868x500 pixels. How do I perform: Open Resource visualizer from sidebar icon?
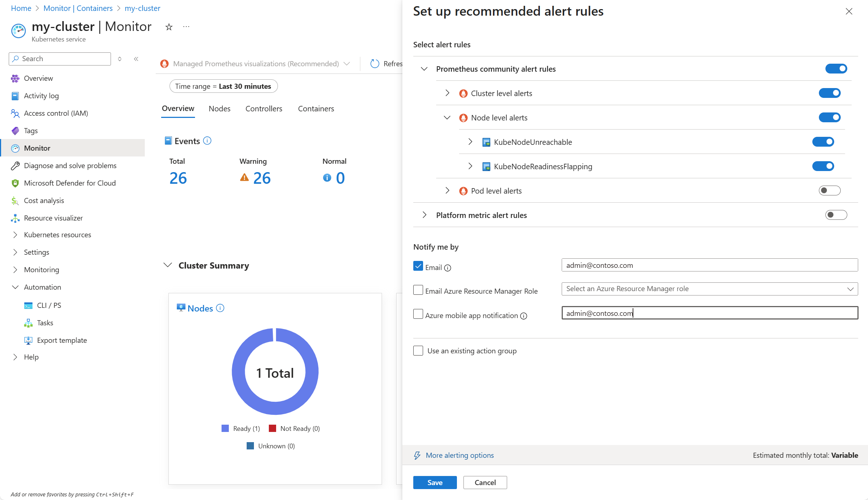click(15, 218)
